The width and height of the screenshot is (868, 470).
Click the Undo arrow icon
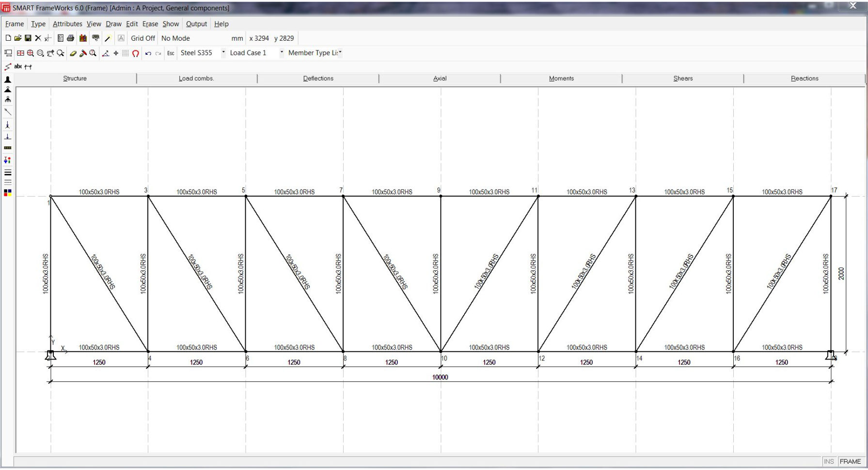149,53
